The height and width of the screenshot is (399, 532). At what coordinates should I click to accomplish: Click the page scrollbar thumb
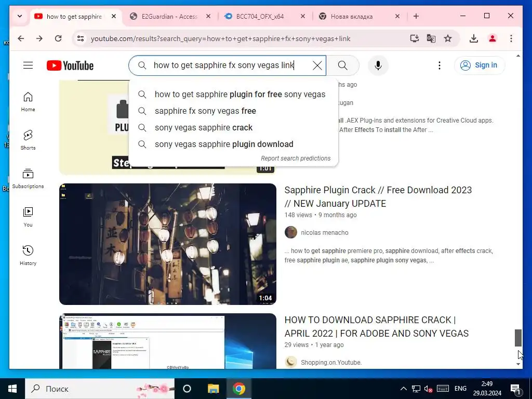(518, 338)
